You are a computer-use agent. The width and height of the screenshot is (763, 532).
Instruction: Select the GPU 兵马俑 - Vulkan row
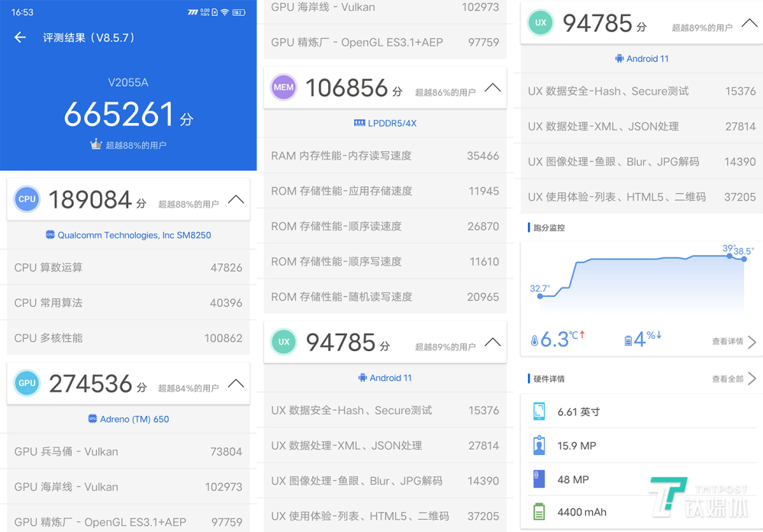(128, 451)
